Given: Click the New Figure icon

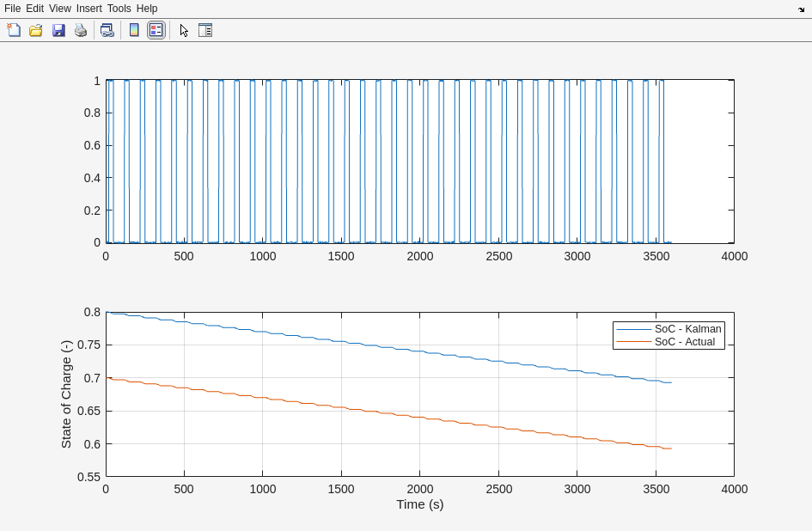Looking at the screenshot, I should click(14, 30).
